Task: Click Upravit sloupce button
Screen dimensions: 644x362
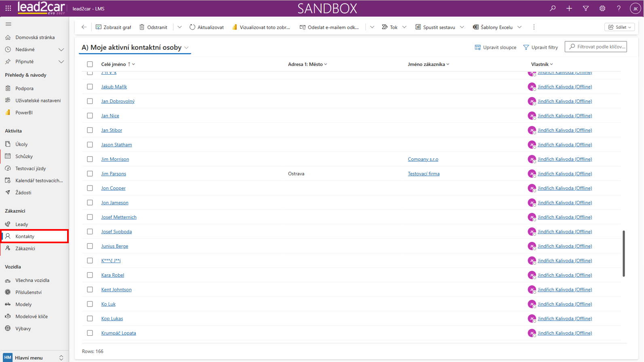Action: [x=496, y=47]
